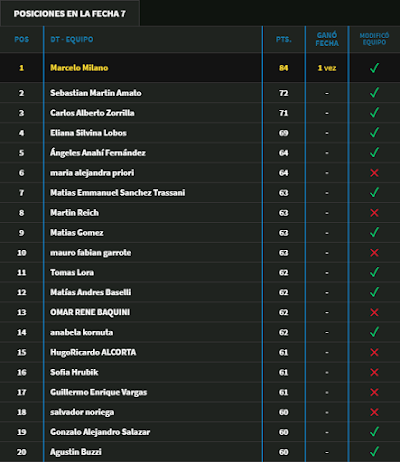
Task: Click the red X in Sofia Hrubik's row
Action: (374, 372)
